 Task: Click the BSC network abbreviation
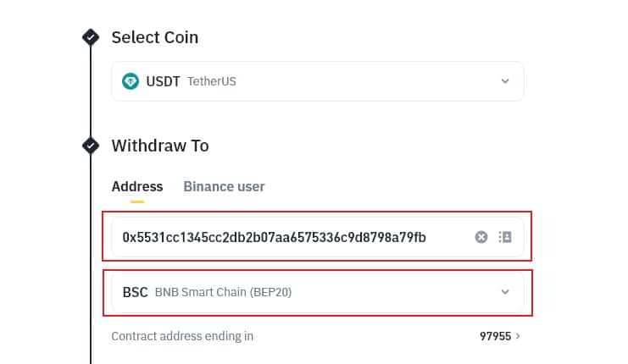click(x=135, y=292)
